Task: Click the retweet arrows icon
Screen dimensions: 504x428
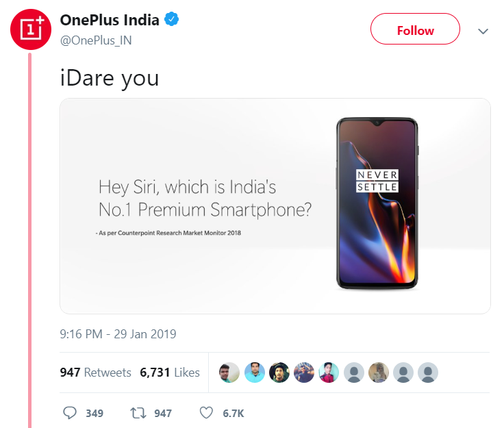Action: click(x=138, y=413)
